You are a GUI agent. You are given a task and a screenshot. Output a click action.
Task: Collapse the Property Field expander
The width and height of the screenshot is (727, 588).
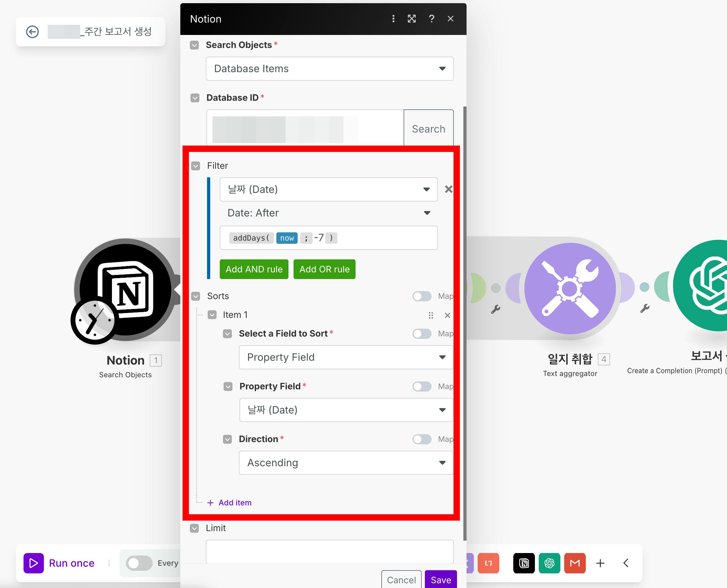coord(228,386)
